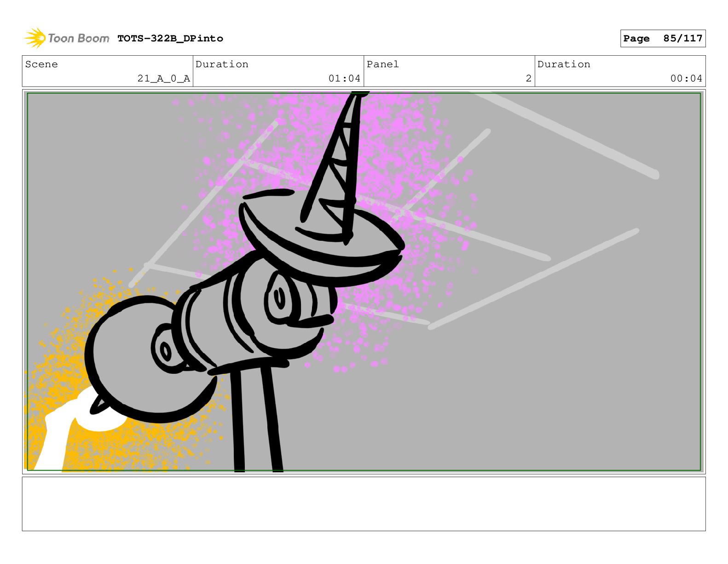Screen dimensions: 728x564
Task: Click the Panel label
Action: coord(382,64)
